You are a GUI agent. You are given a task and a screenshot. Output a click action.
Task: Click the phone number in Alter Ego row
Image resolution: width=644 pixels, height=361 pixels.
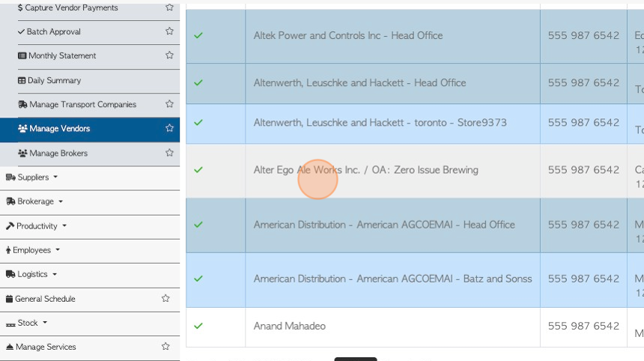583,169
